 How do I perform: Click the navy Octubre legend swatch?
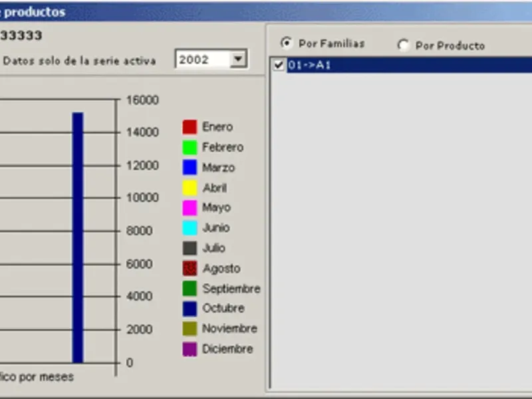pos(190,309)
